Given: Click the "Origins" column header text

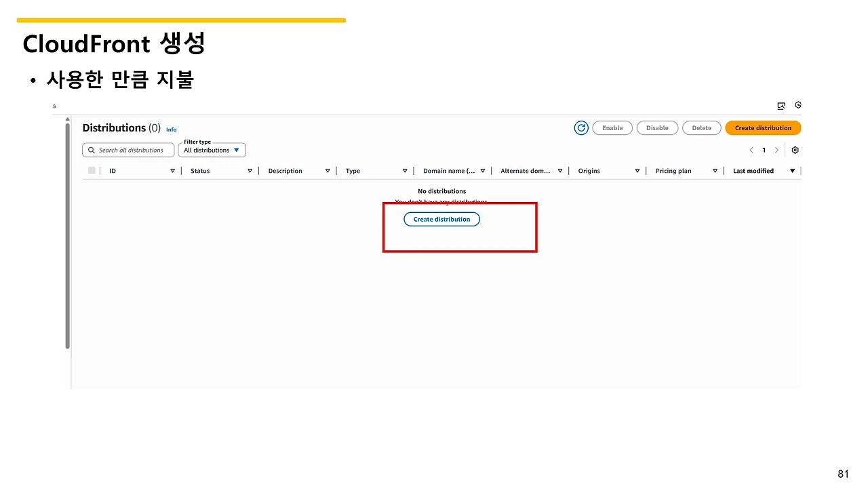Looking at the screenshot, I should 589,171.
